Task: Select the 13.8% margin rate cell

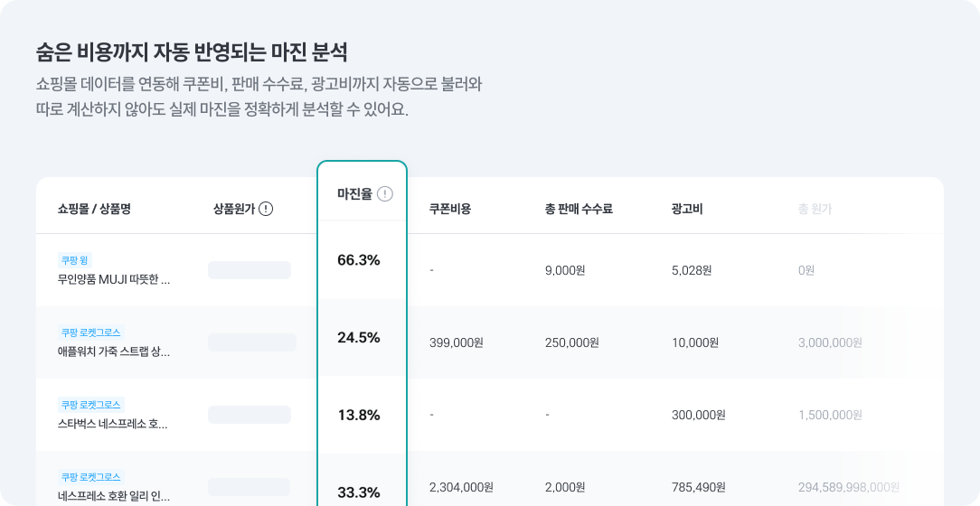Action: point(358,416)
